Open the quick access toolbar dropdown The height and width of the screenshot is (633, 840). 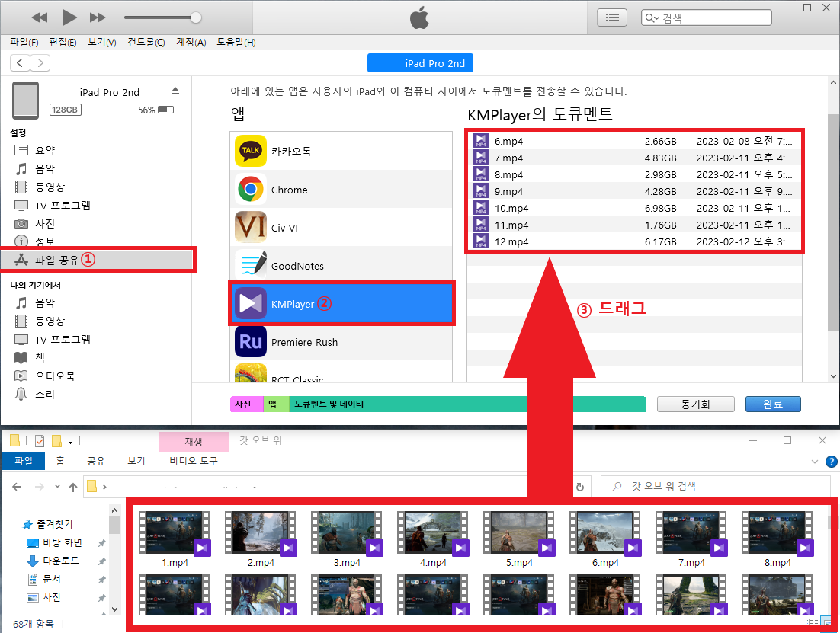(70, 442)
